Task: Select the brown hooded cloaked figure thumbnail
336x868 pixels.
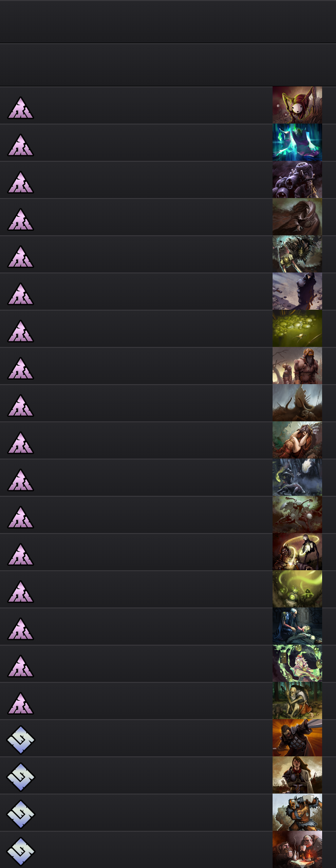Action: [297, 217]
